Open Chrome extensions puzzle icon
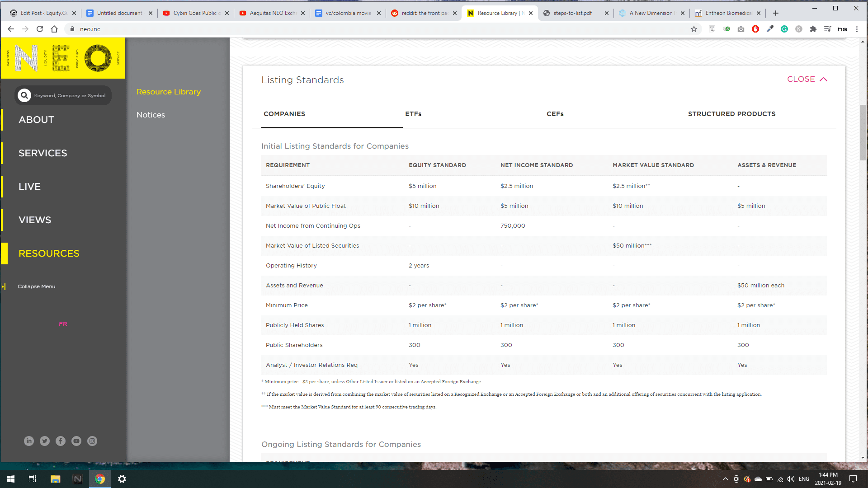The height and width of the screenshot is (488, 868). (x=813, y=29)
